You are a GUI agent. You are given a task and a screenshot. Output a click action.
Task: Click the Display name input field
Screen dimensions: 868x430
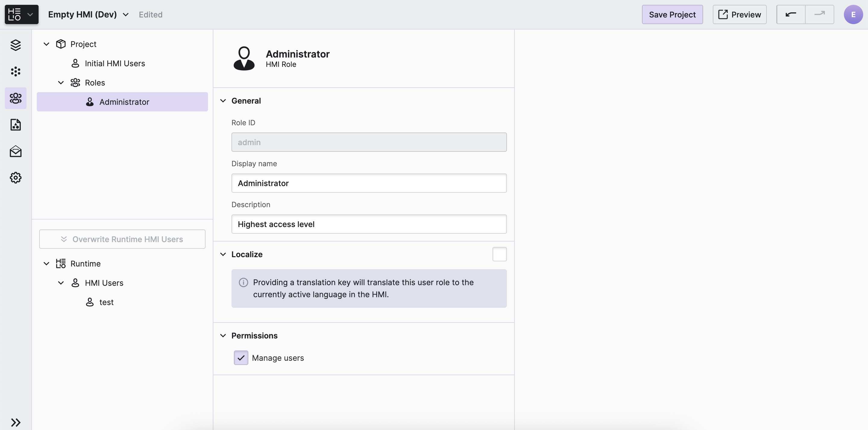(x=369, y=183)
